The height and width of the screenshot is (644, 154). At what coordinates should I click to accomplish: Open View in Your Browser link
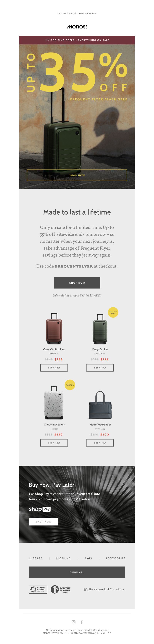pos(87,13)
